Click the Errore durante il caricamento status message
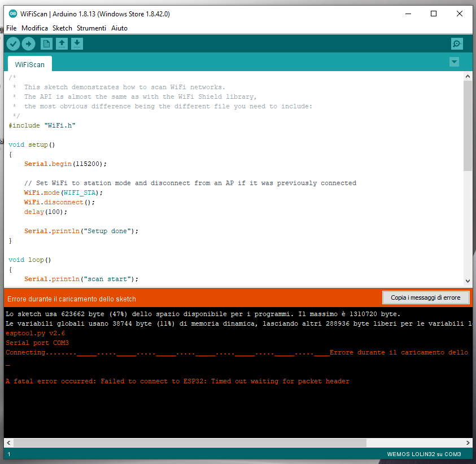 pos(72,299)
